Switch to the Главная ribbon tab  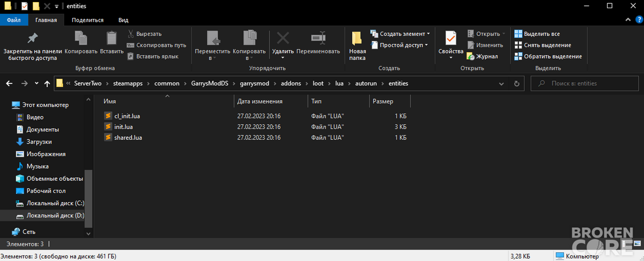tap(46, 20)
